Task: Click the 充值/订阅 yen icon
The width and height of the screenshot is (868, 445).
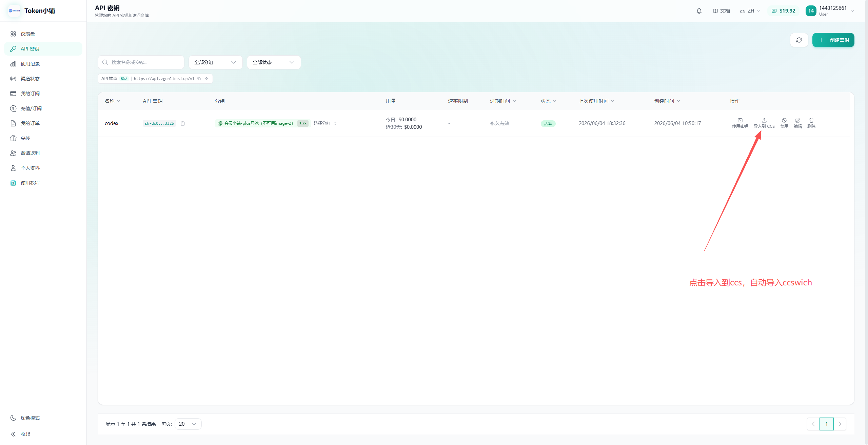Action: pos(13,108)
